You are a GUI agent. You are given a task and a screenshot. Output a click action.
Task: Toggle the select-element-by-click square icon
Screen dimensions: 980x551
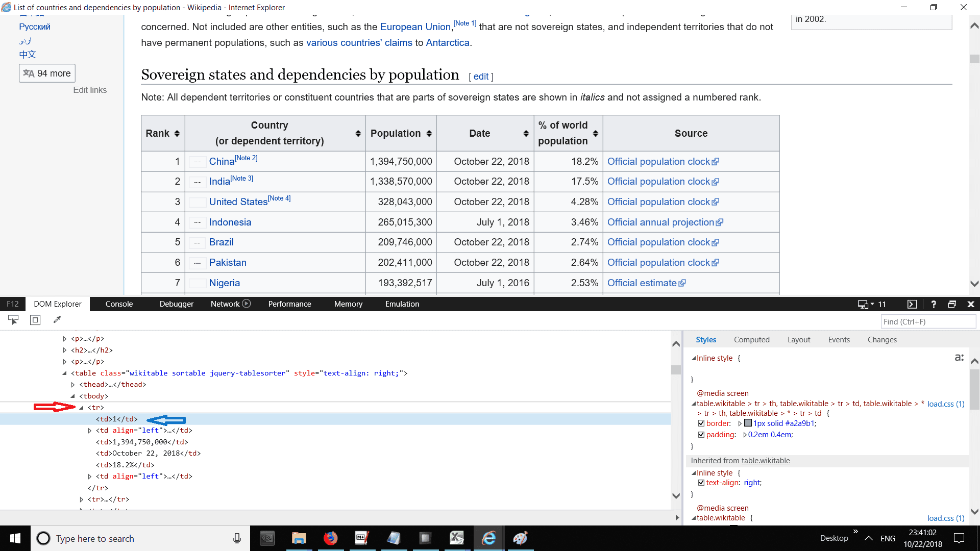(35, 319)
